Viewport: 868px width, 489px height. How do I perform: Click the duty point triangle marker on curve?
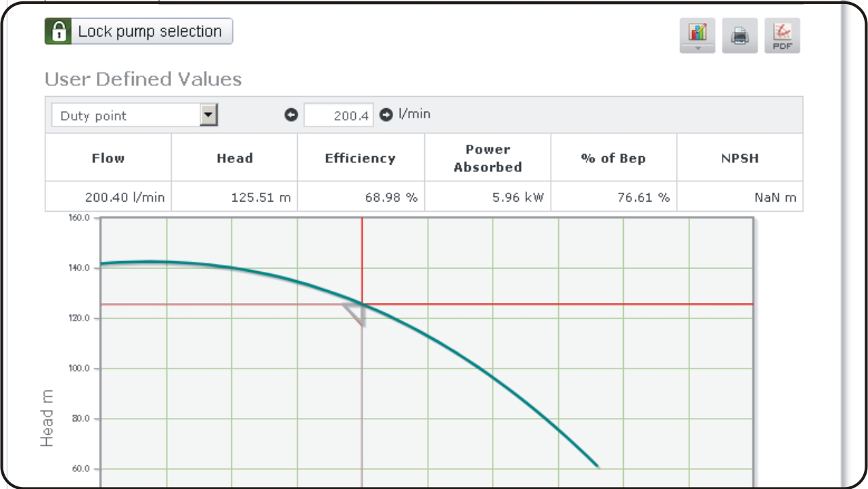pos(357,314)
